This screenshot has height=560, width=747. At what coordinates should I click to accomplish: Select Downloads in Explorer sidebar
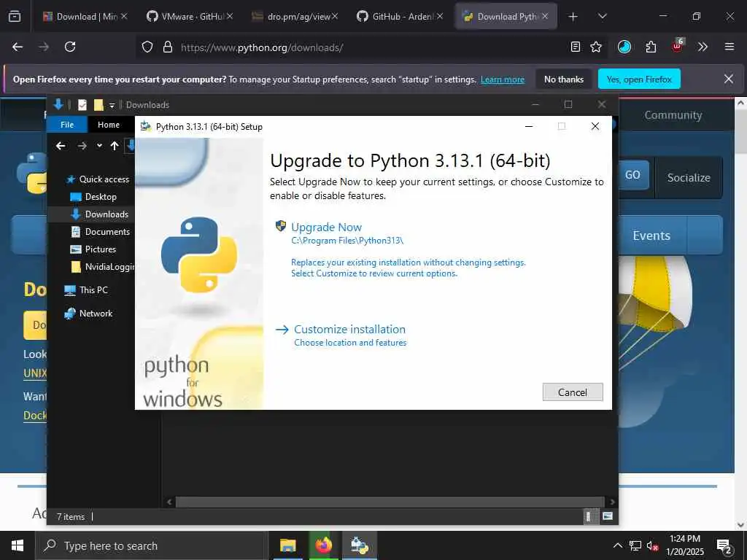(99, 214)
